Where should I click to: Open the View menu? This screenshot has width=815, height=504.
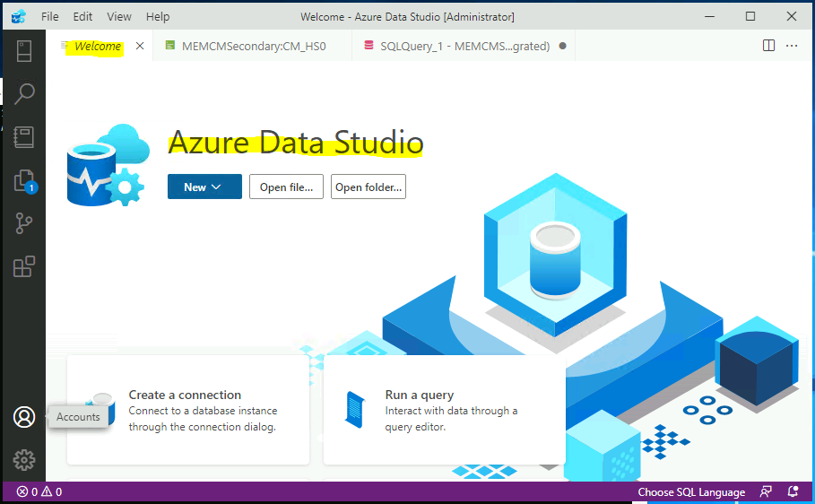[x=119, y=17]
